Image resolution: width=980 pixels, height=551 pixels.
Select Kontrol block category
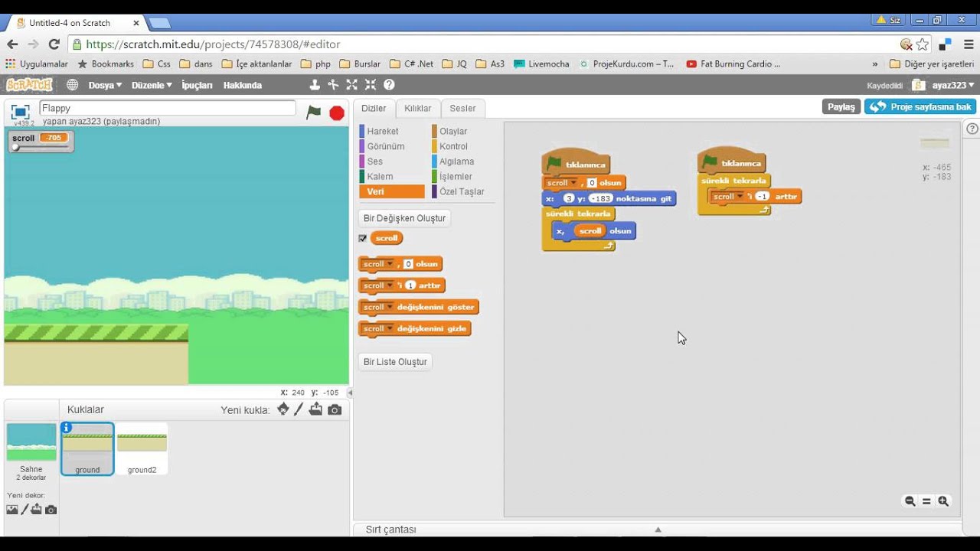[453, 146]
